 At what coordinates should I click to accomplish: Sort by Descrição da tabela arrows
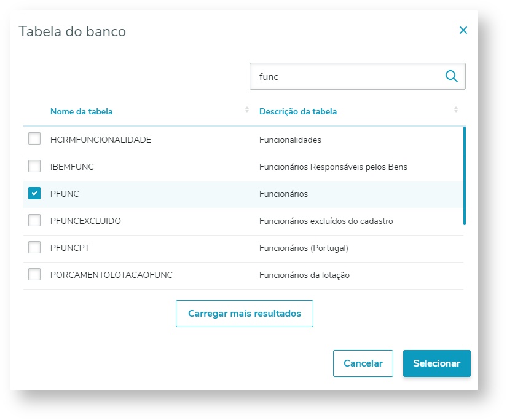(456, 110)
